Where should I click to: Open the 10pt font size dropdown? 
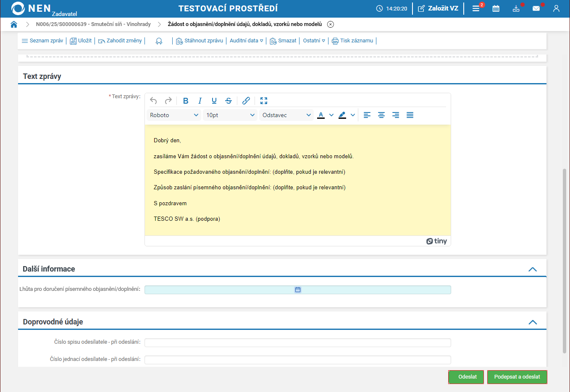tap(230, 115)
